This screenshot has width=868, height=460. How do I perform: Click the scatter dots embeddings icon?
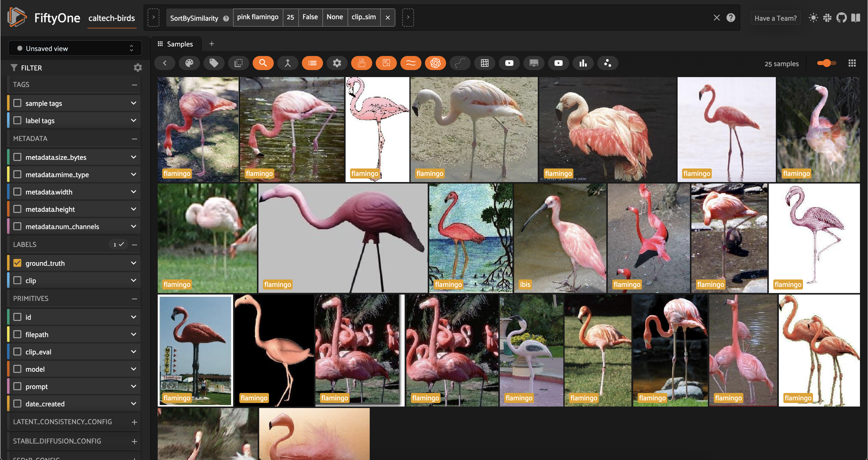pos(607,63)
